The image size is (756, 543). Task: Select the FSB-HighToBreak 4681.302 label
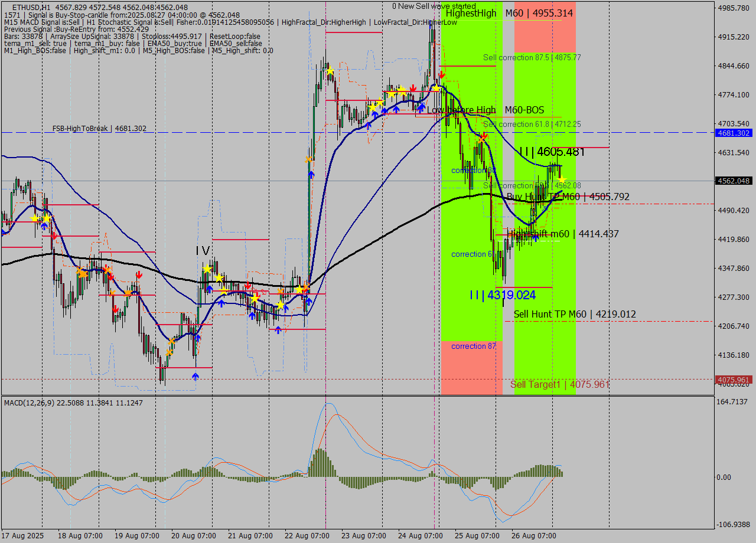pos(99,128)
